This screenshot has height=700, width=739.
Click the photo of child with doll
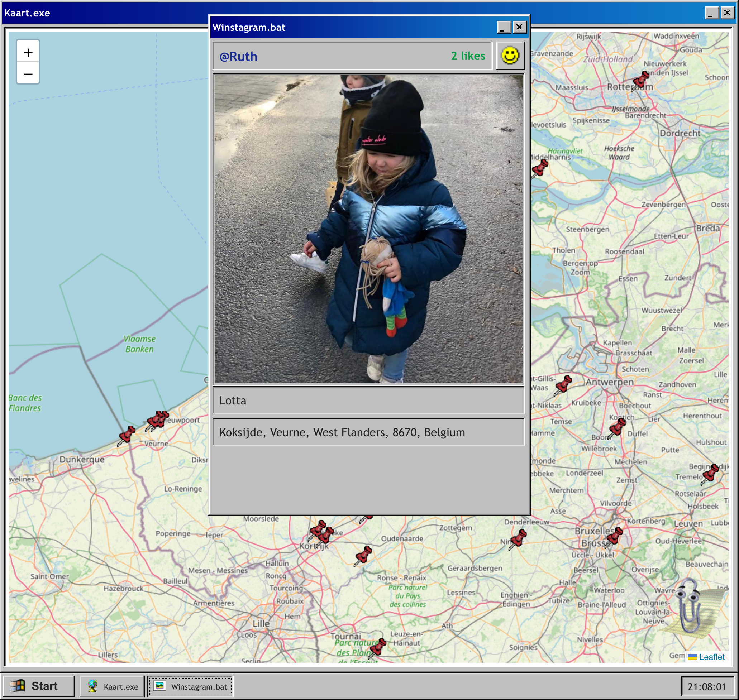point(368,229)
